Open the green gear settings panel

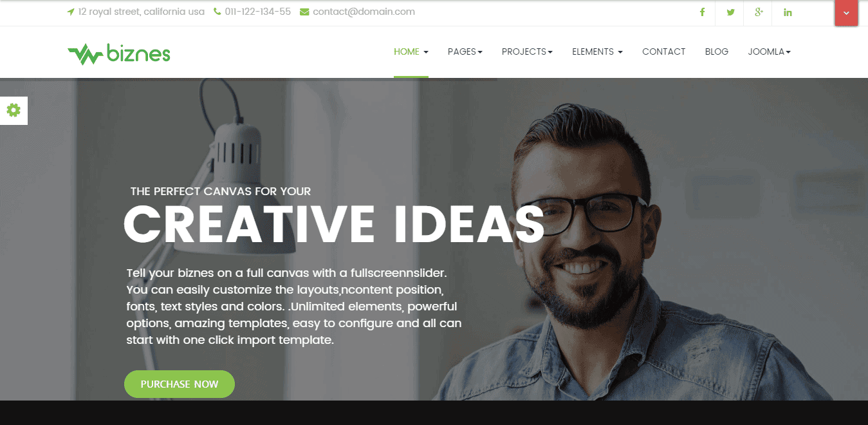coord(14,110)
